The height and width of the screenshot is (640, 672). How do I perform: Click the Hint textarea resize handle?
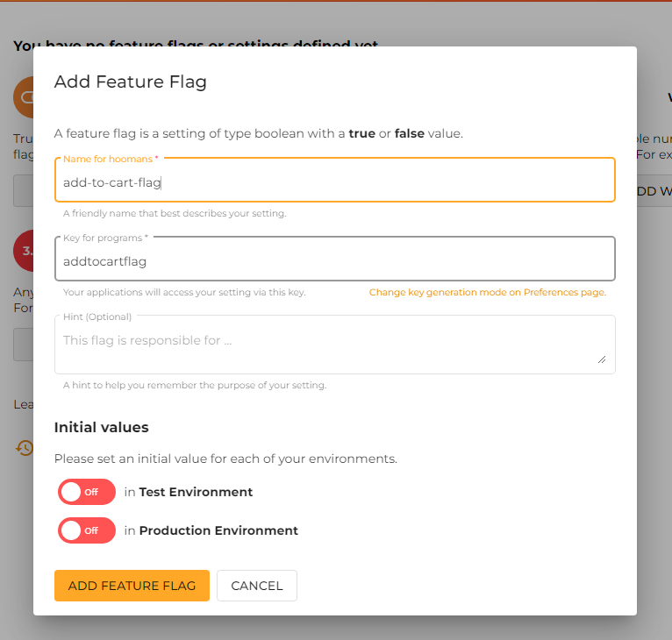[602, 359]
